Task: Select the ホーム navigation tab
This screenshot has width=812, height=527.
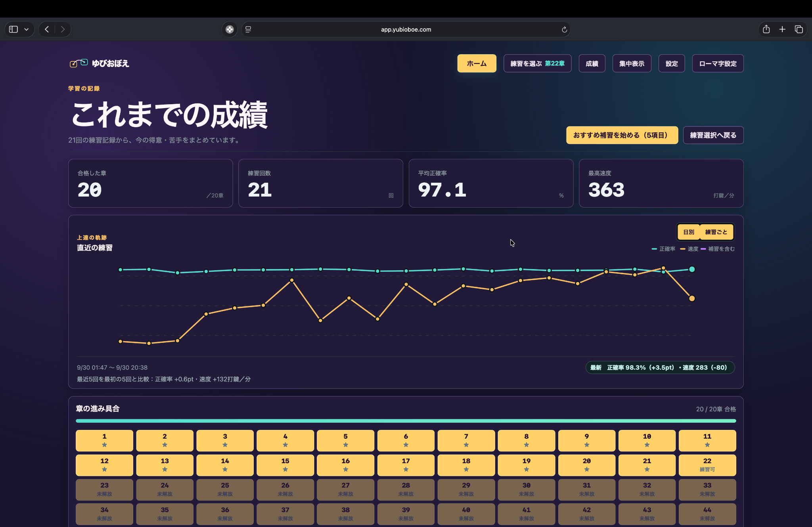Action: point(477,63)
